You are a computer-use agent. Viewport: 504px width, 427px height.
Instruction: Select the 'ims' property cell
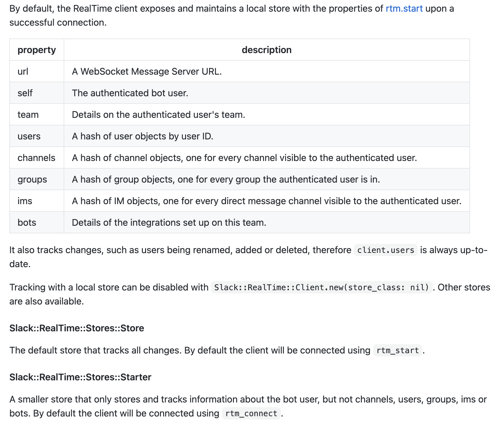[37, 201]
